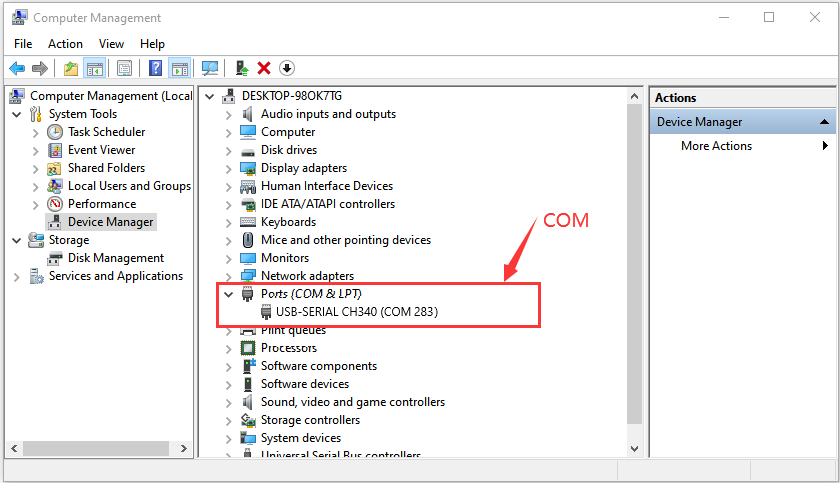Collapse the Ports (COM & LPT) category
Viewport: 840px width, 483px height.
tap(229, 295)
